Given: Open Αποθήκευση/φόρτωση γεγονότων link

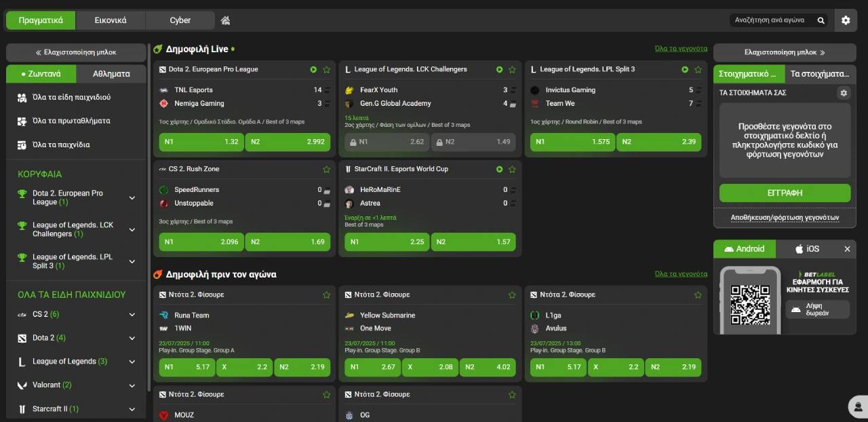Looking at the screenshot, I should coord(785,218).
